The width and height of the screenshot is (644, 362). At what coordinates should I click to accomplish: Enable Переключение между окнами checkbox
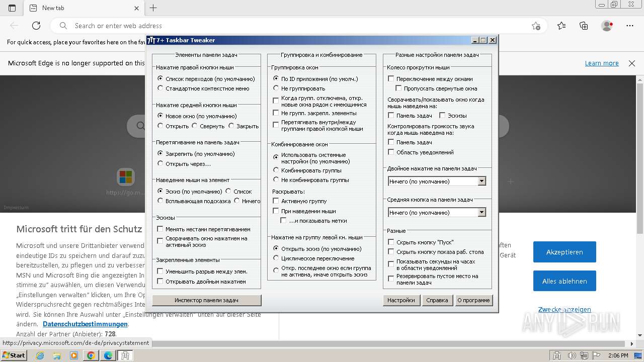click(430, 79)
